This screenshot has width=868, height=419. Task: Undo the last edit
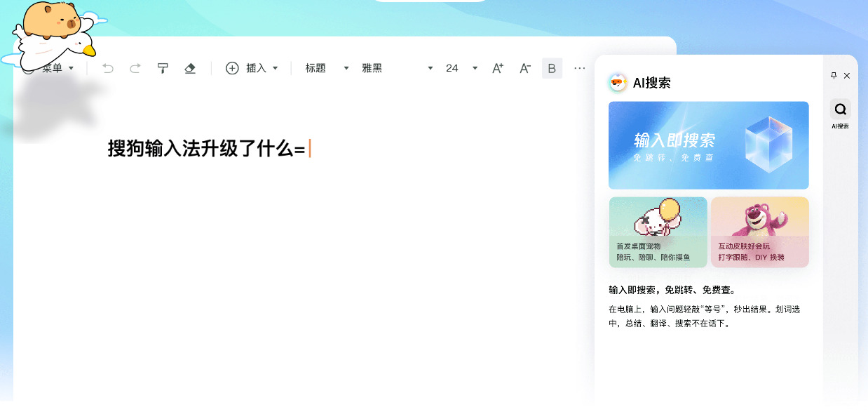tap(108, 68)
